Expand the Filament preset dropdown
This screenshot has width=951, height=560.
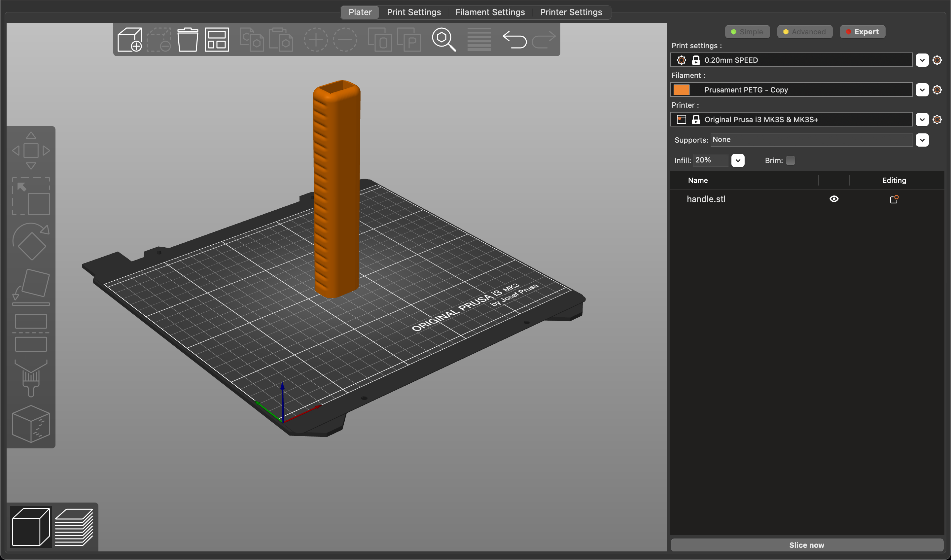pyautogui.click(x=922, y=90)
